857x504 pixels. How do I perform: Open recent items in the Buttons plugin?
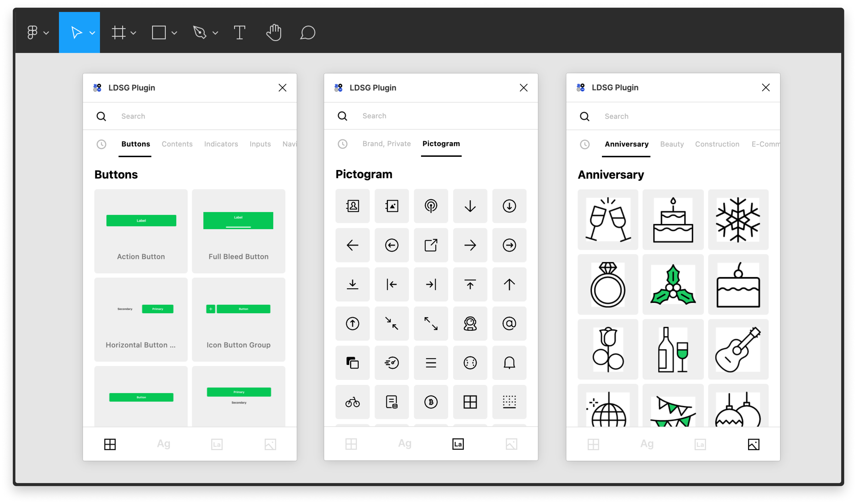click(x=101, y=144)
